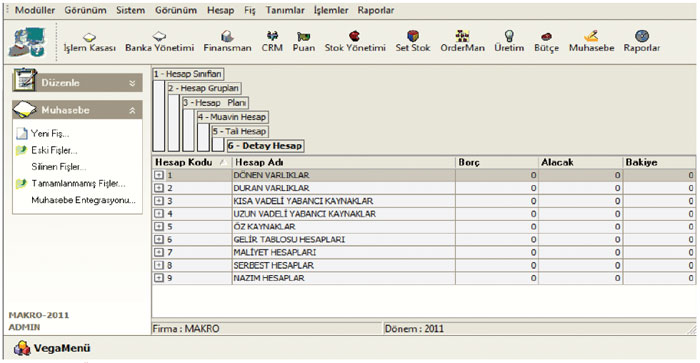The image size is (700, 363).
Task: Open Banka Yönetimi module icon
Action: pos(159,37)
